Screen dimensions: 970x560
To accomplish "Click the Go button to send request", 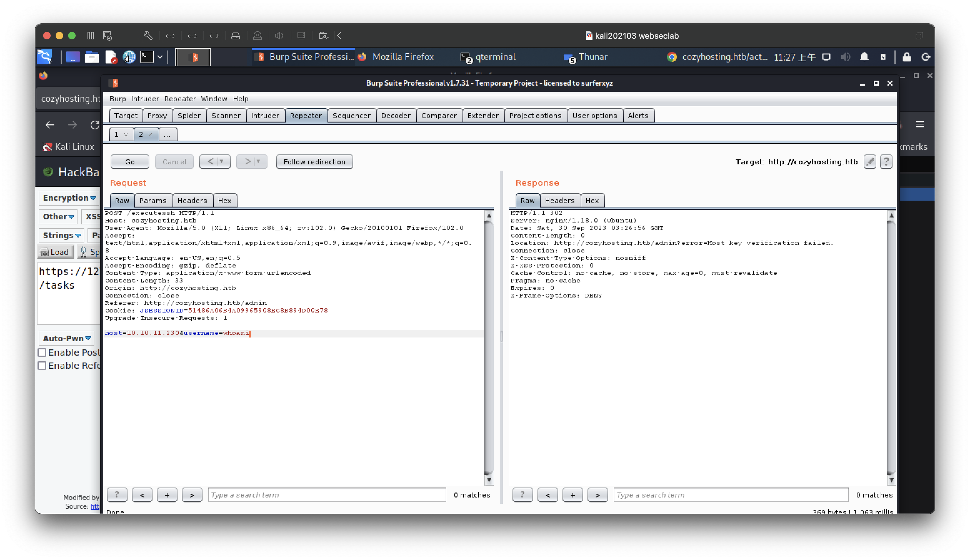I will click(x=130, y=161).
